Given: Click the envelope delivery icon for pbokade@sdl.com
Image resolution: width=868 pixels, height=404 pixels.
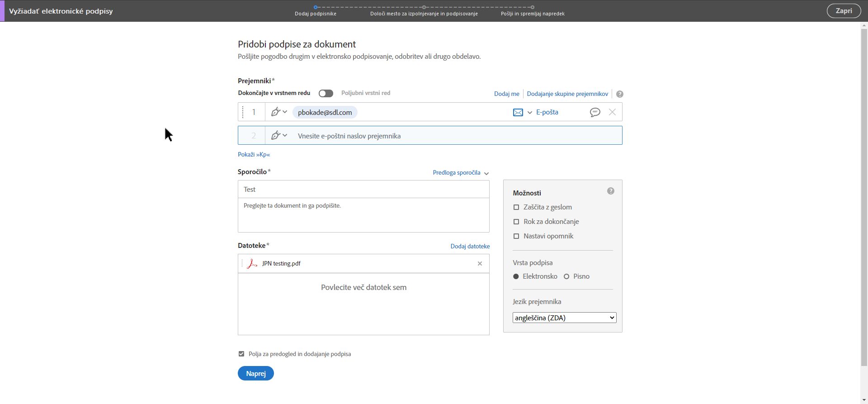Looking at the screenshot, I should pos(518,112).
